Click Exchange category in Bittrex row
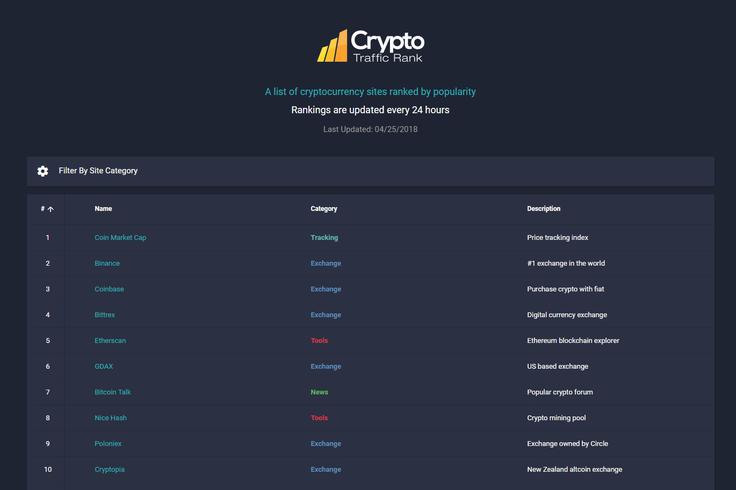This screenshot has height=490, width=736. pos(326,315)
